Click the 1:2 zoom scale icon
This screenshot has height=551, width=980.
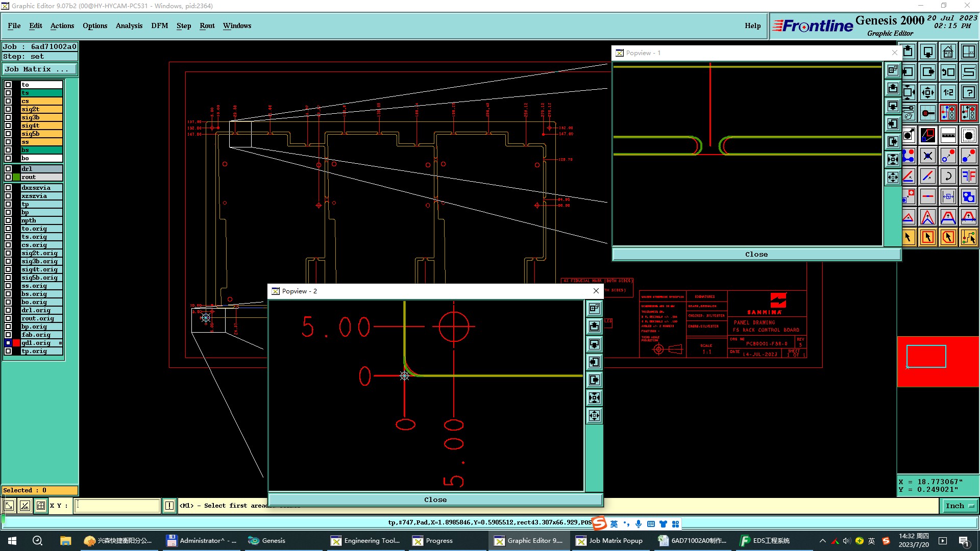[948, 93]
